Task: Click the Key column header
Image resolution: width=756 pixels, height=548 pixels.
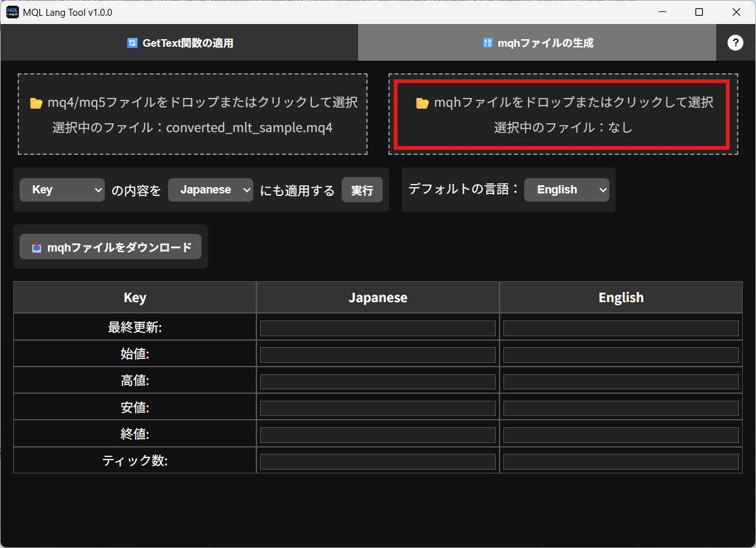Action: [x=135, y=298]
